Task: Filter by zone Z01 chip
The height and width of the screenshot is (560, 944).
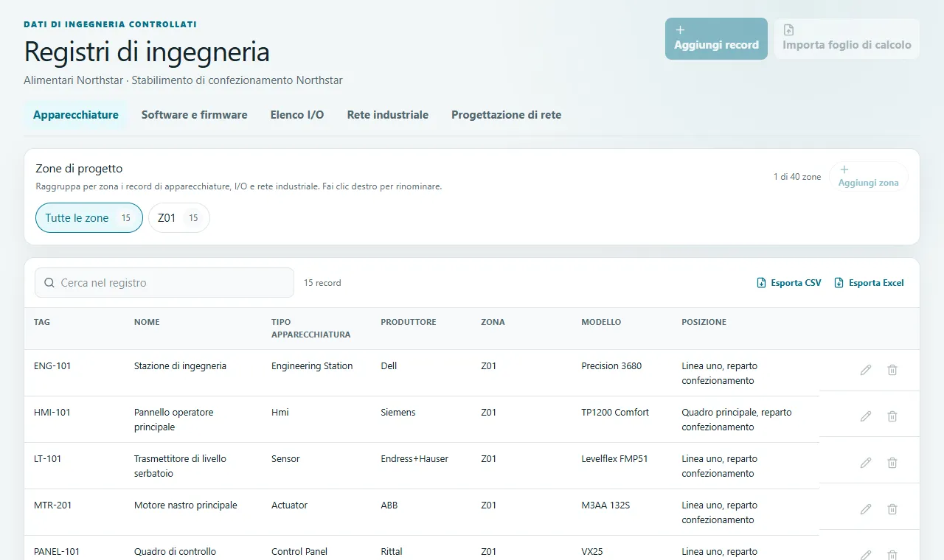Action: tap(179, 218)
